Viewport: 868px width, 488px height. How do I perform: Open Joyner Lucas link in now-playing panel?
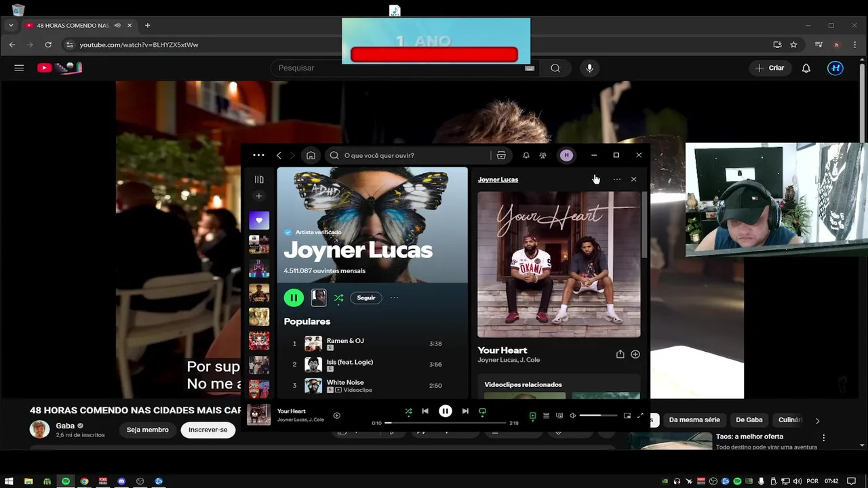(x=498, y=180)
